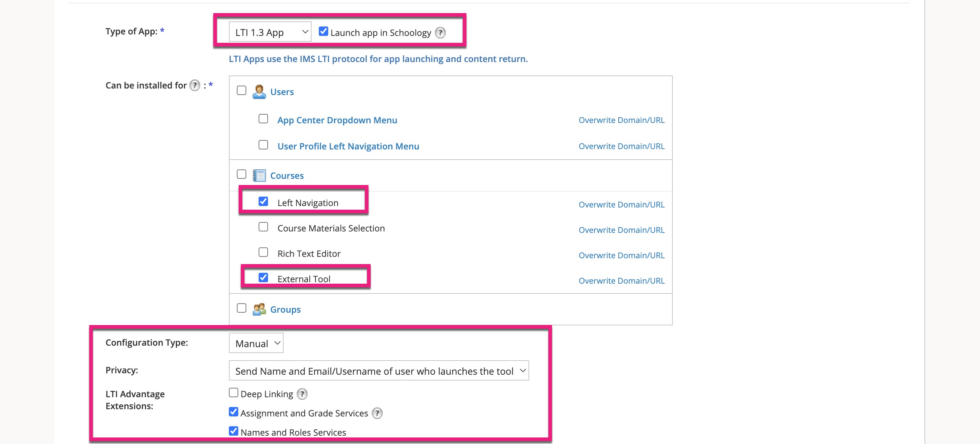Click Launch app in Schoology label
The width and height of the screenshot is (980, 444).
click(x=381, y=33)
